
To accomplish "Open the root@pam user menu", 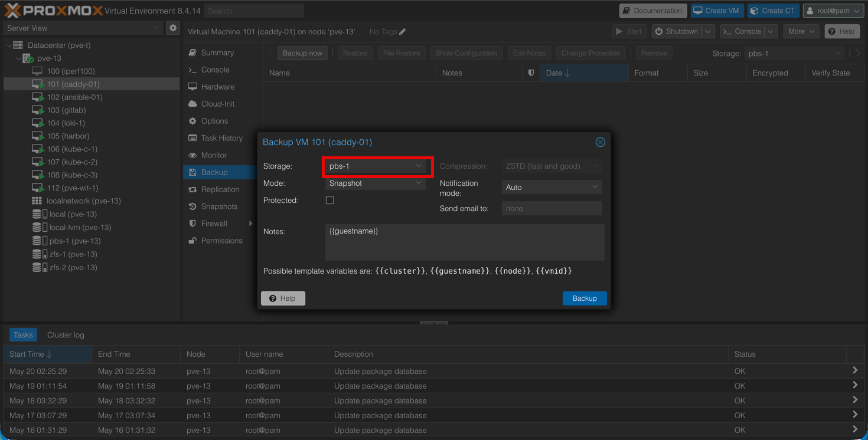I will [x=833, y=11].
